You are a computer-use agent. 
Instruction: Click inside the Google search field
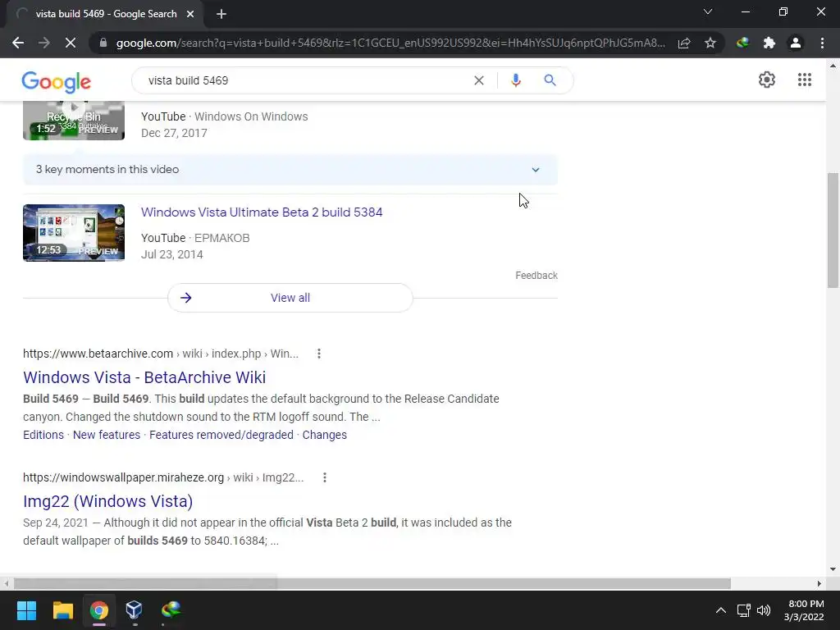tap(305, 80)
